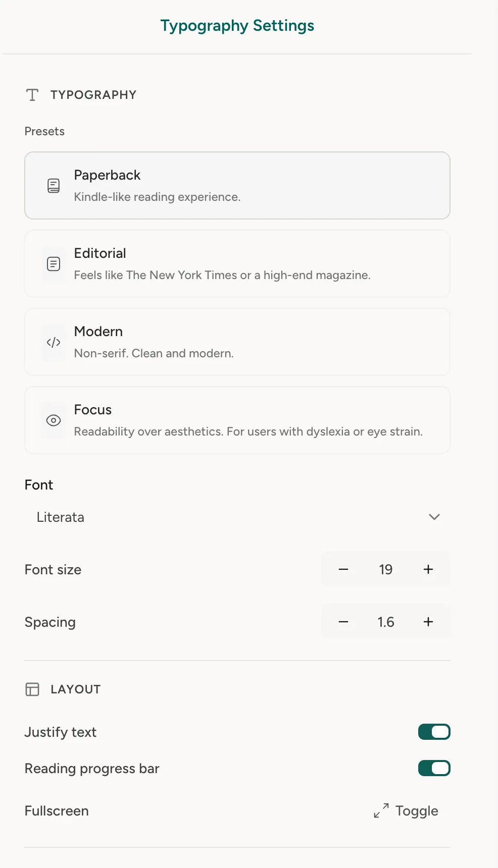This screenshot has height=868, width=498.
Task: Turn off the Justify text switch
Action: pyautogui.click(x=434, y=732)
